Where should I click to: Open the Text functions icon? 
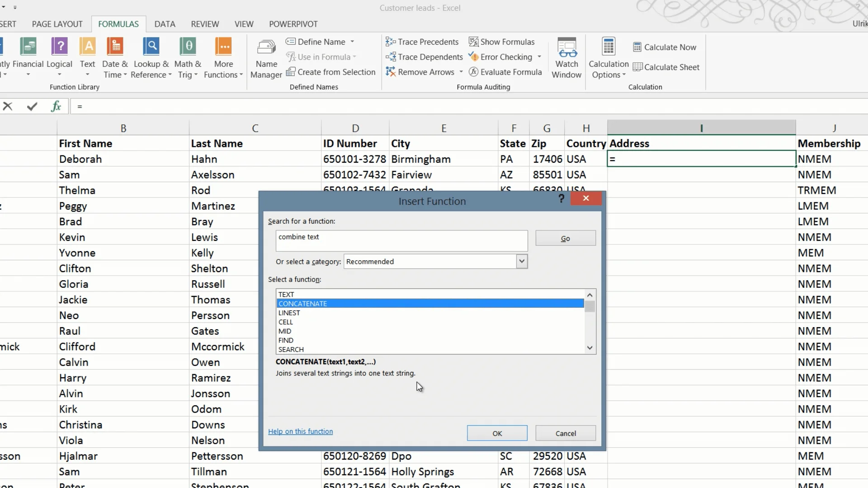pyautogui.click(x=88, y=57)
